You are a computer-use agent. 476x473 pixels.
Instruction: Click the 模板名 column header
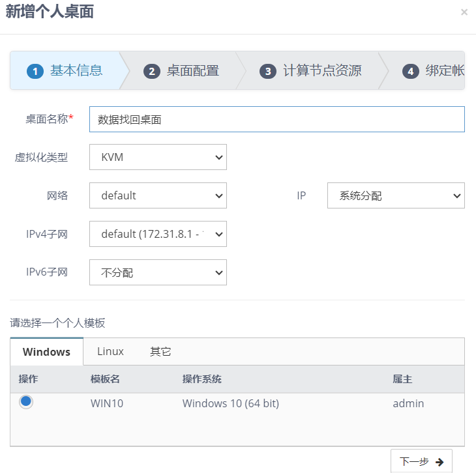click(105, 379)
